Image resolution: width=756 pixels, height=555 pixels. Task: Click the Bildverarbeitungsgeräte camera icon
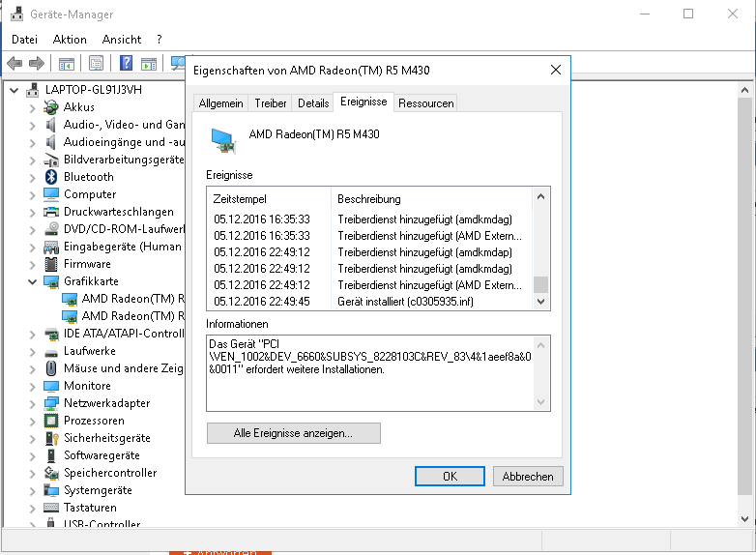(x=51, y=160)
